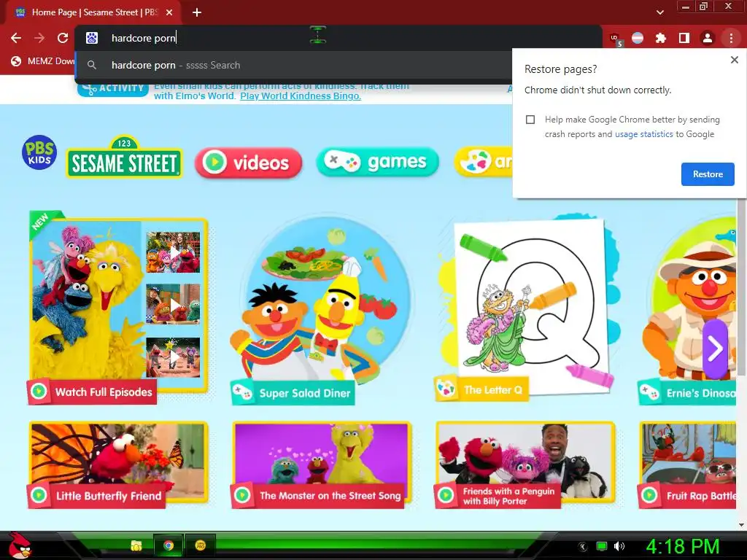Click the green network monitor tray icon
This screenshot has height=560, width=747.
pyautogui.click(x=602, y=546)
